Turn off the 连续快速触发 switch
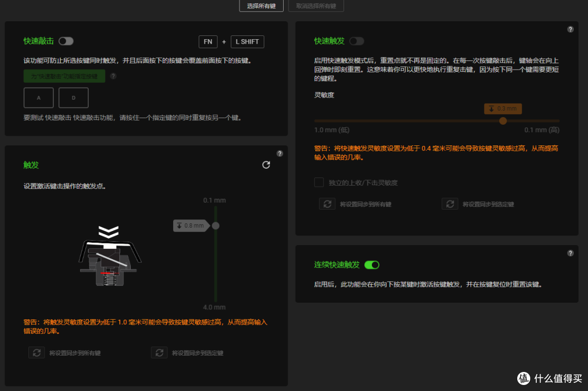The height and width of the screenshot is (391, 588). coord(372,265)
